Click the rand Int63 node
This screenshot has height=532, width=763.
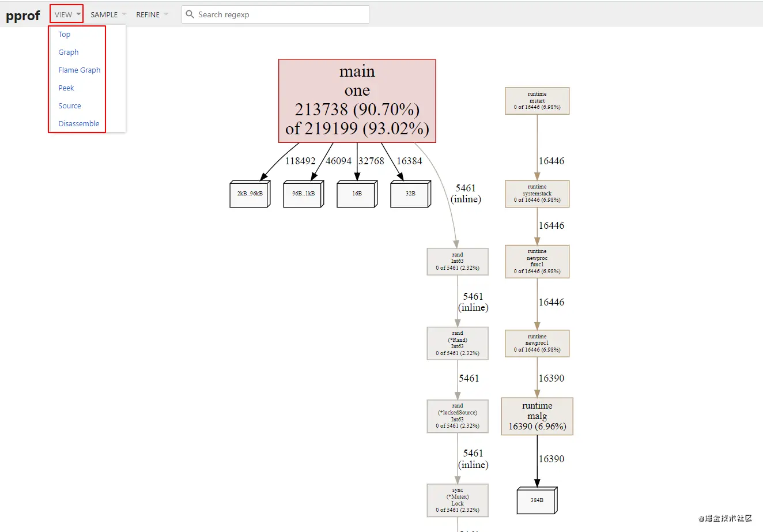458,262
